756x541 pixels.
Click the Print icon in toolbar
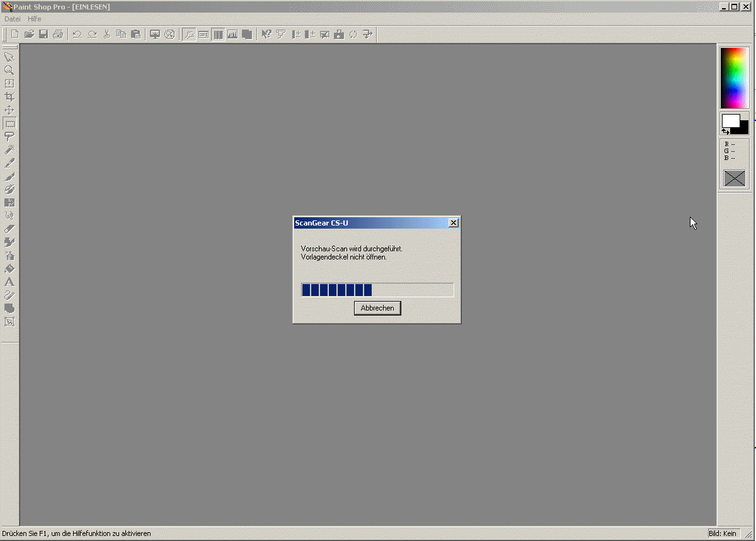click(x=58, y=34)
